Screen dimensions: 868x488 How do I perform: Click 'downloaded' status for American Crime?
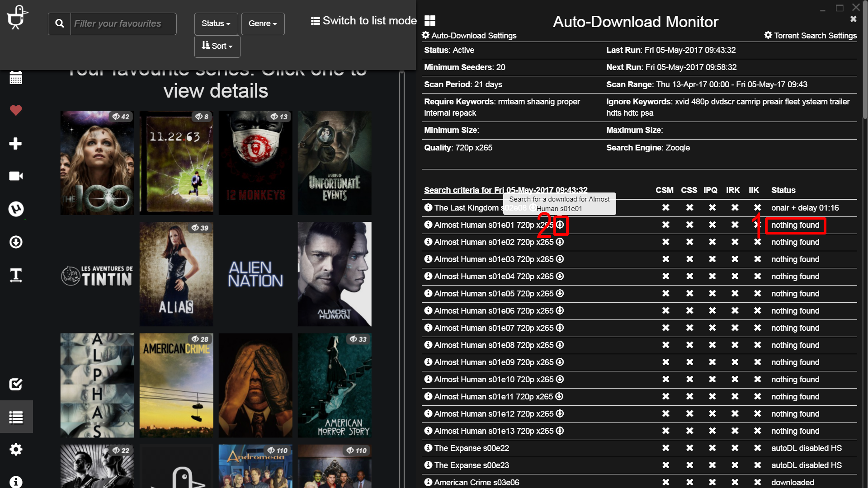point(793,483)
